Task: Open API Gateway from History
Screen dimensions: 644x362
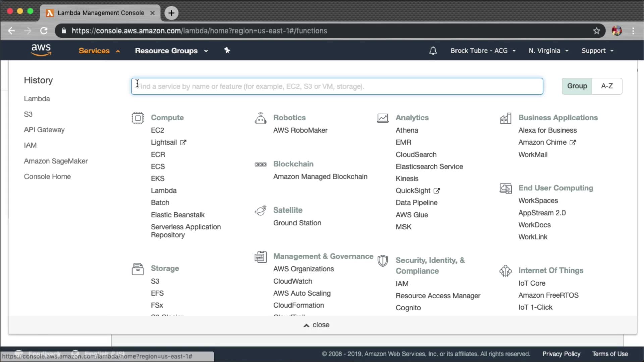Action: coord(44,130)
